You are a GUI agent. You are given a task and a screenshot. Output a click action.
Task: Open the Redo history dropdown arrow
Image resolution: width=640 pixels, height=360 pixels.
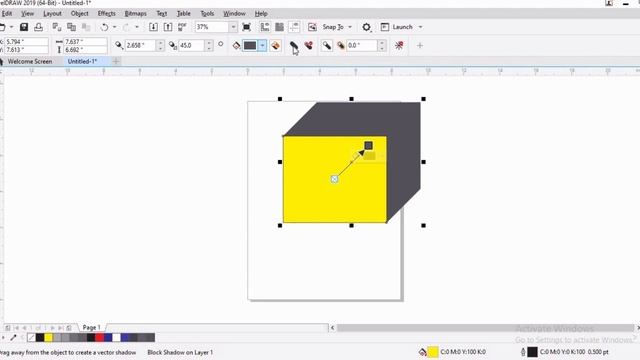(x=137, y=27)
